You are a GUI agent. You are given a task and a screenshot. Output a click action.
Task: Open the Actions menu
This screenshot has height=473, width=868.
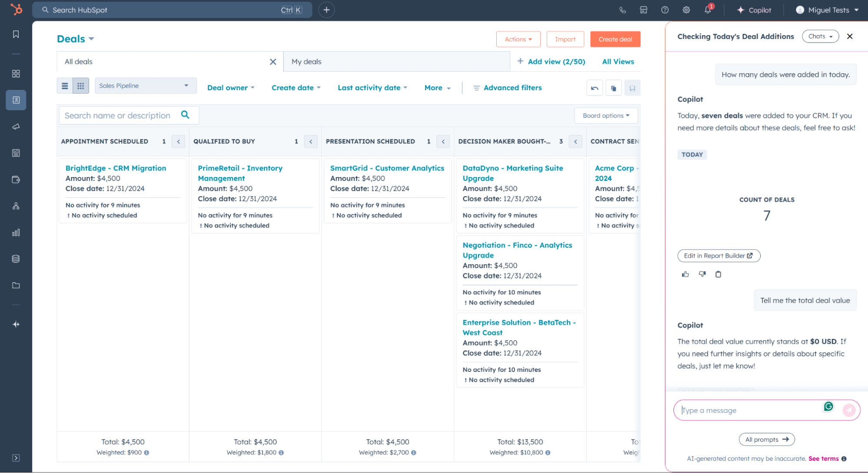pos(518,39)
